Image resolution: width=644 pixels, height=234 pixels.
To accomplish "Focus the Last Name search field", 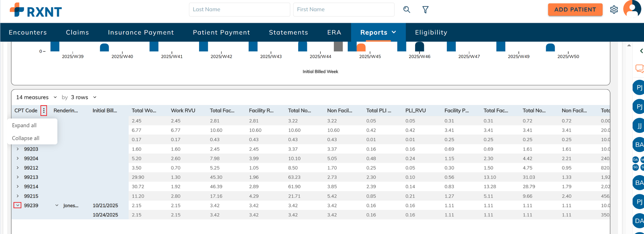I will pos(239,9).
